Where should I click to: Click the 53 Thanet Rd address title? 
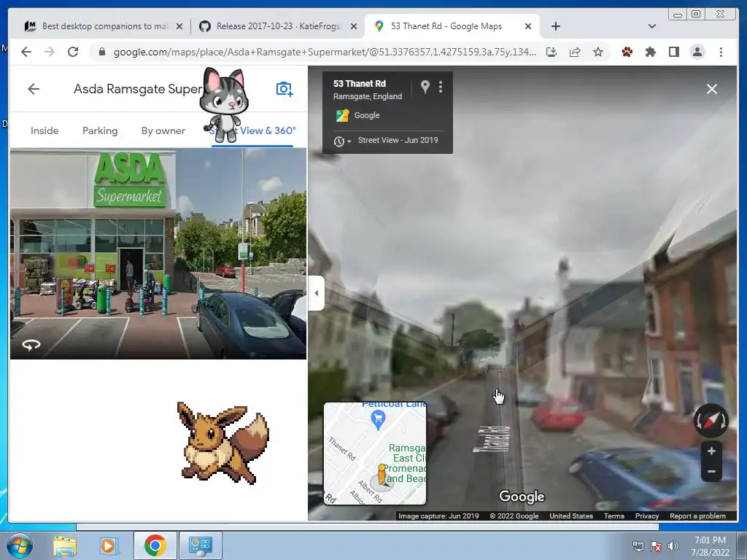tap(360, 83)
